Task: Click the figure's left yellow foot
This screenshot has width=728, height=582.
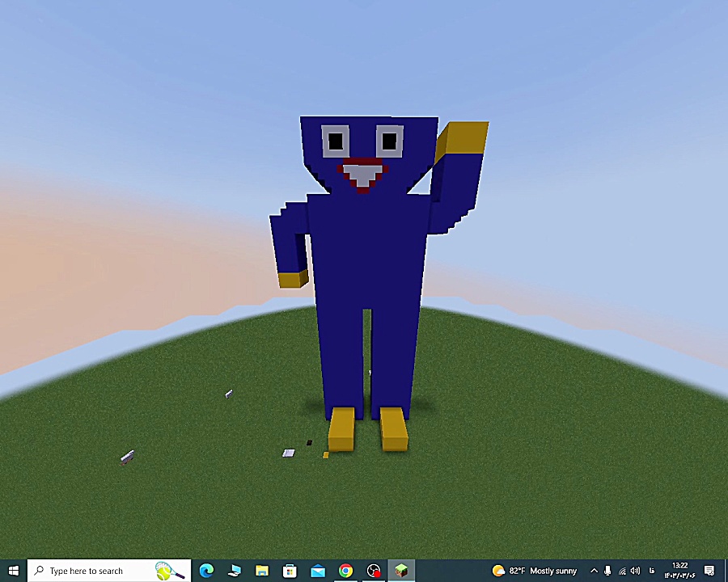Action: click(342, 429)
